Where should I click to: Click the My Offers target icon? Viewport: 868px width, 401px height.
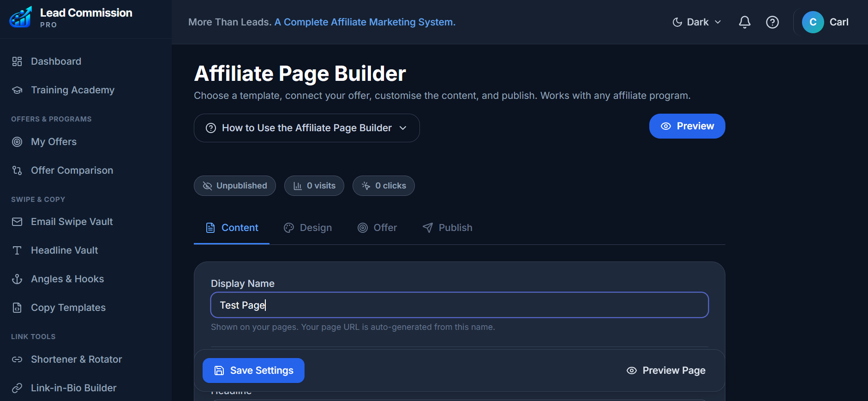point(17,142)
